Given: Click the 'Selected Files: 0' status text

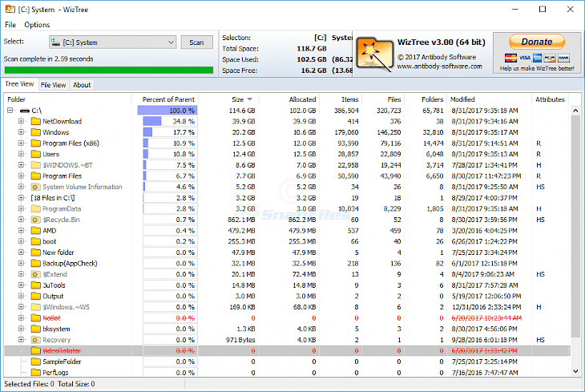Looking at the screenshot, I should pyautogui.click(x=29, y=384).
